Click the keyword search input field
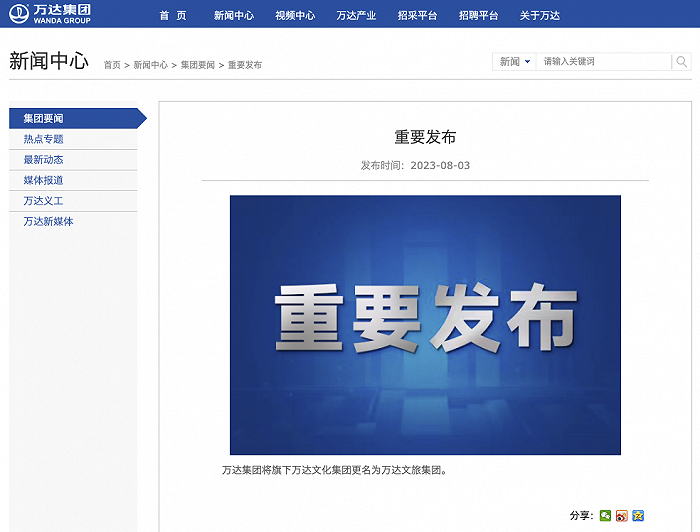Viewport: 700px width, 532px height. pos(603,62)
